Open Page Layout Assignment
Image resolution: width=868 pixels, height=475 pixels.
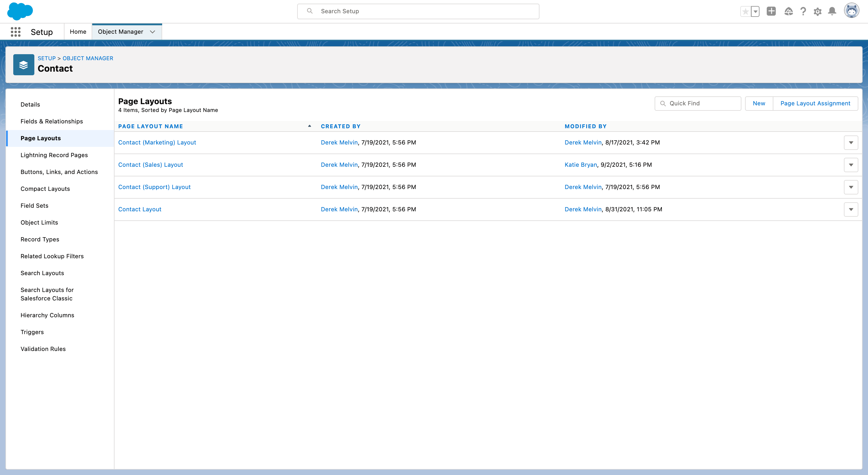pos(816,103)
